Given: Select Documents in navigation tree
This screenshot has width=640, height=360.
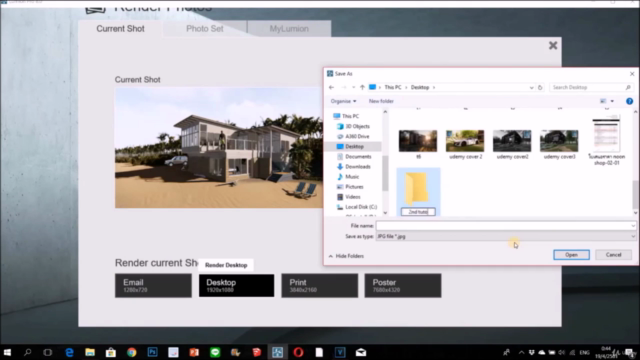Looking at the screenshot, I should 358,157.
